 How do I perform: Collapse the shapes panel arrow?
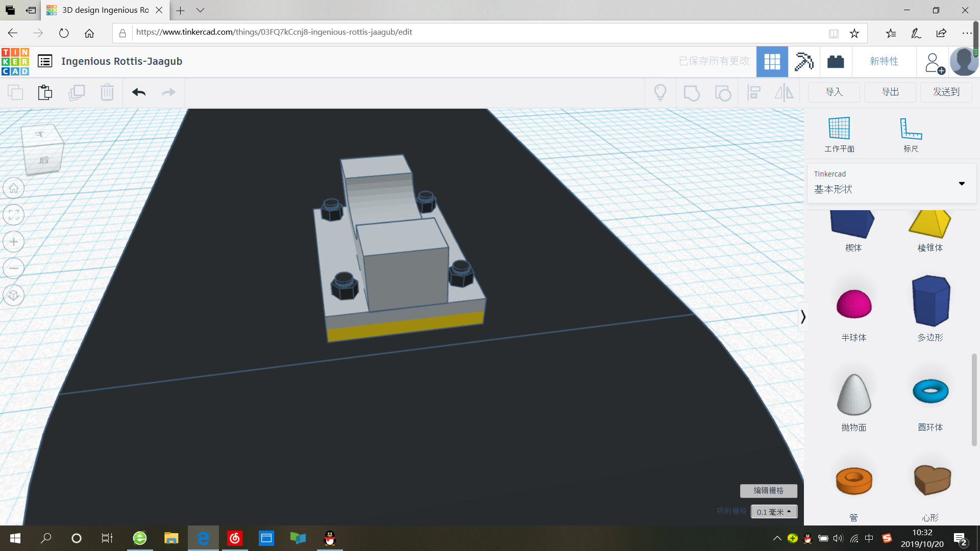(803, 317)
